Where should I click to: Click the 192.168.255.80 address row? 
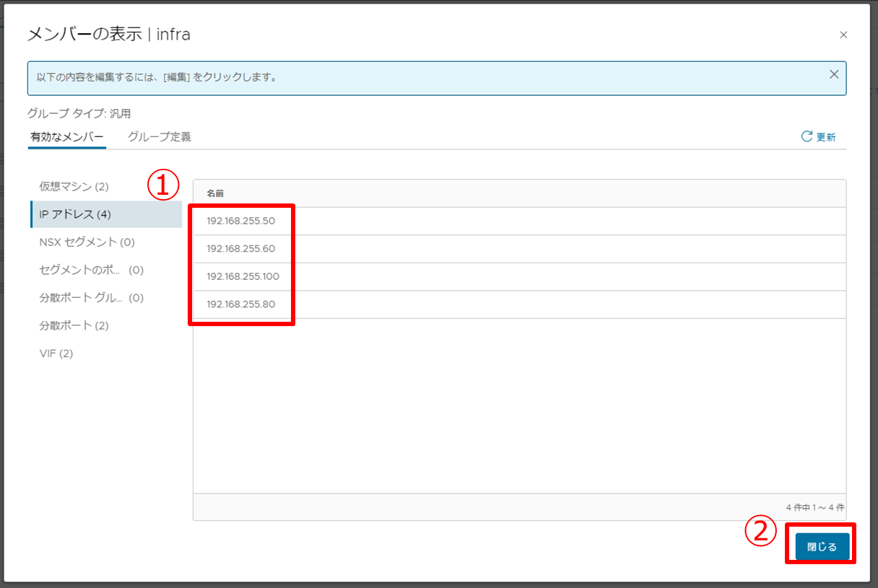pos(240,304)
